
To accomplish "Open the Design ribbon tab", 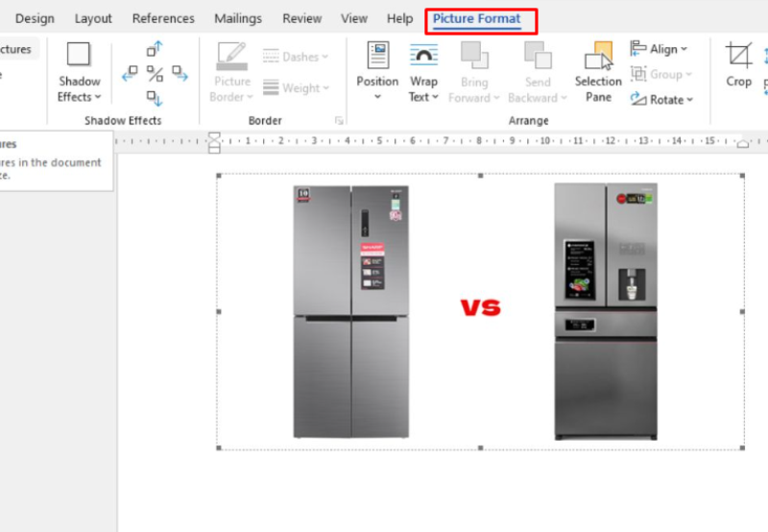I will coord(35,18).
